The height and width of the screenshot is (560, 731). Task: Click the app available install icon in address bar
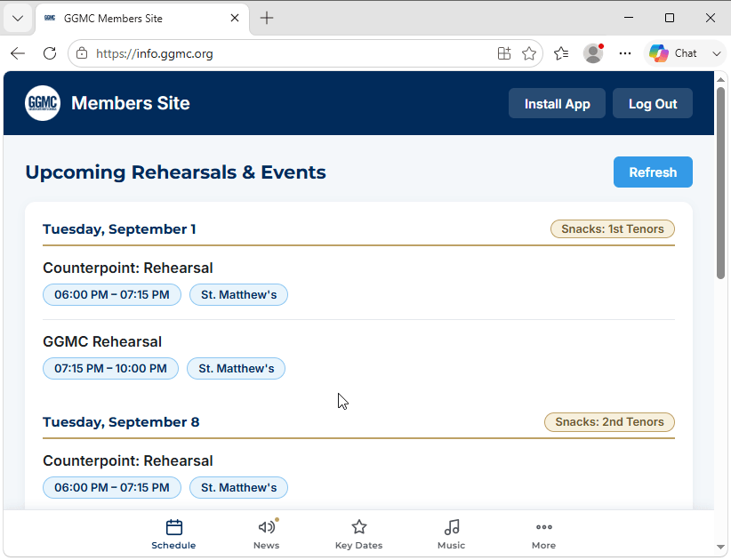(x=504, y=53)
